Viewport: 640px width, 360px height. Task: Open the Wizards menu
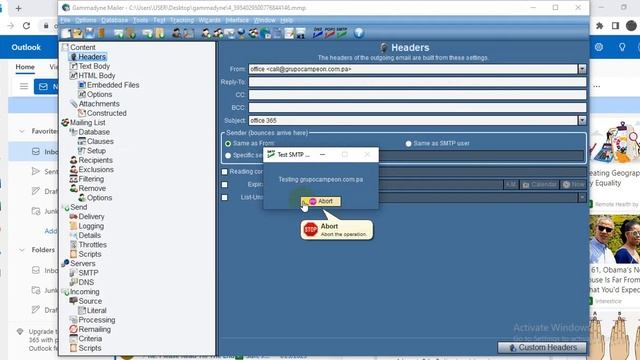209,20
